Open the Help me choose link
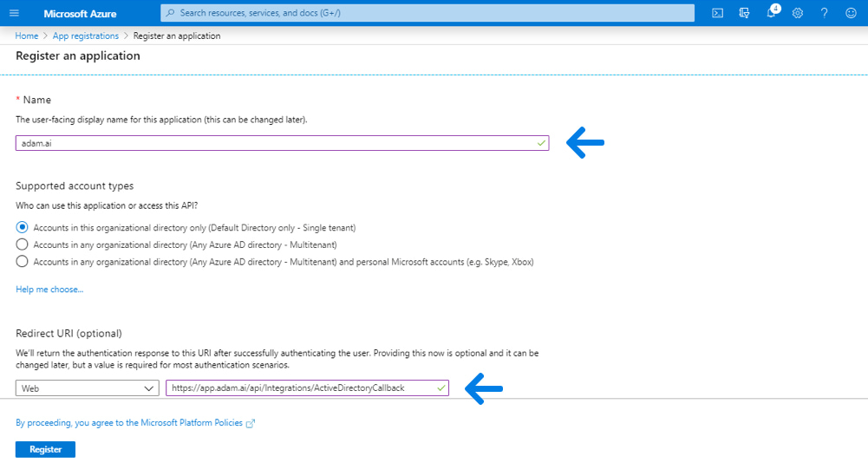 [49, 290]
